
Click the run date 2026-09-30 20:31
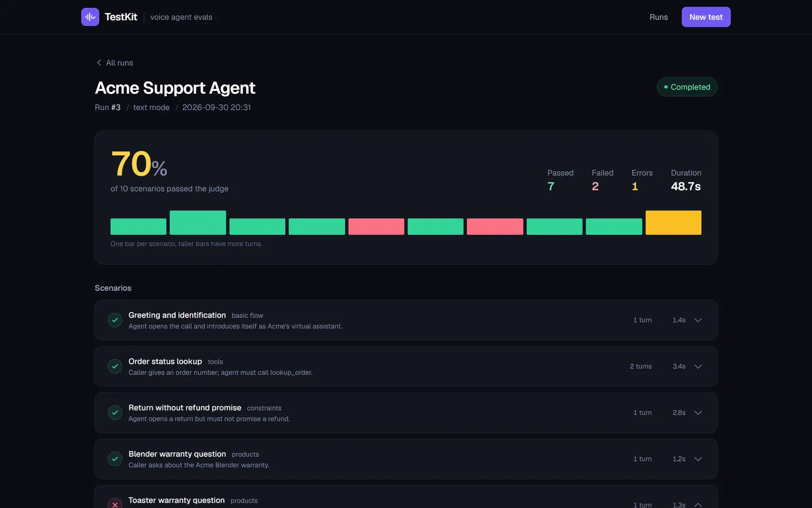(216, 107)
